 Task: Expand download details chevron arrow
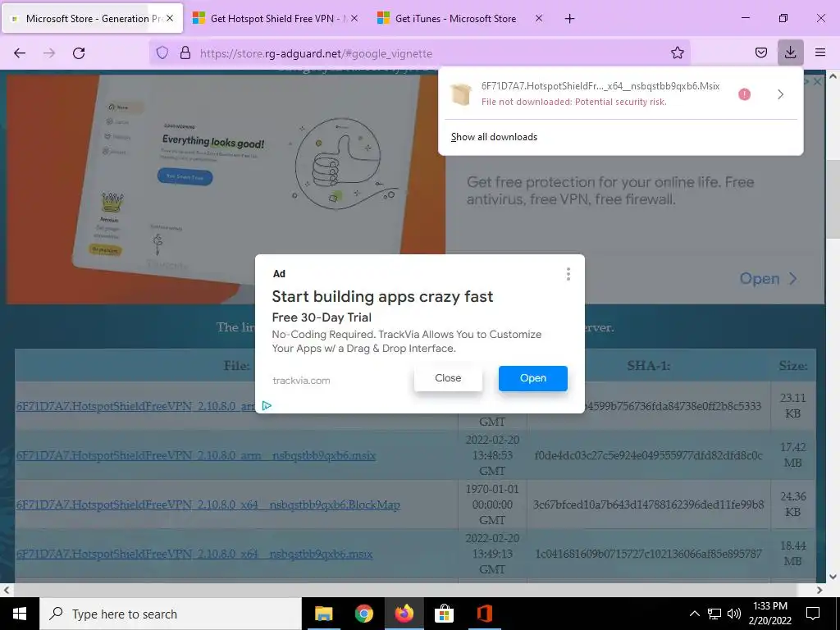tap(781, 94)
